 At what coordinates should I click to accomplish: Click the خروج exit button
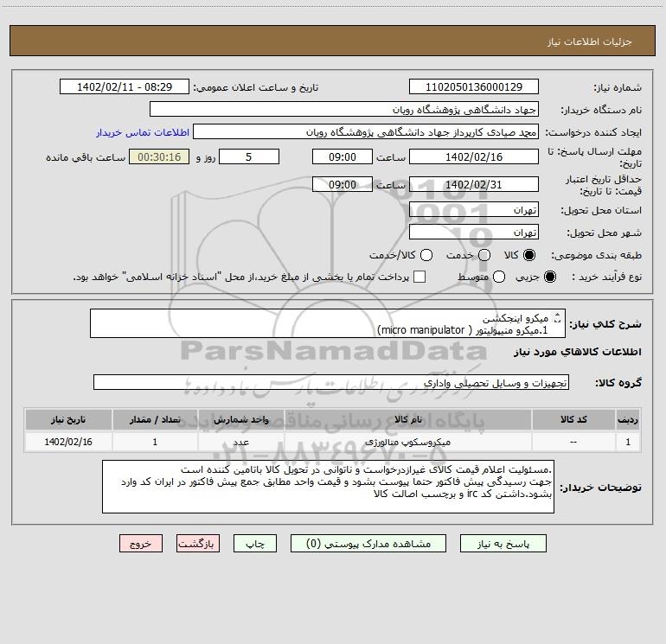click(x=141, y=544)
